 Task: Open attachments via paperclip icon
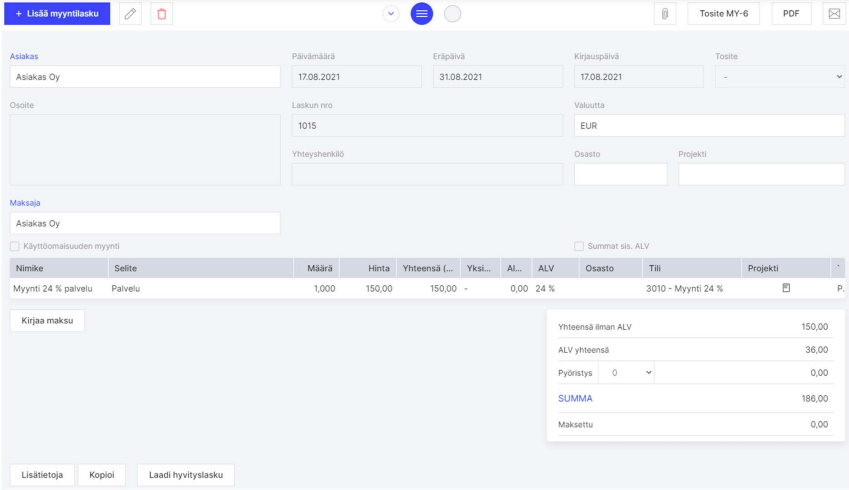(664, 14)
